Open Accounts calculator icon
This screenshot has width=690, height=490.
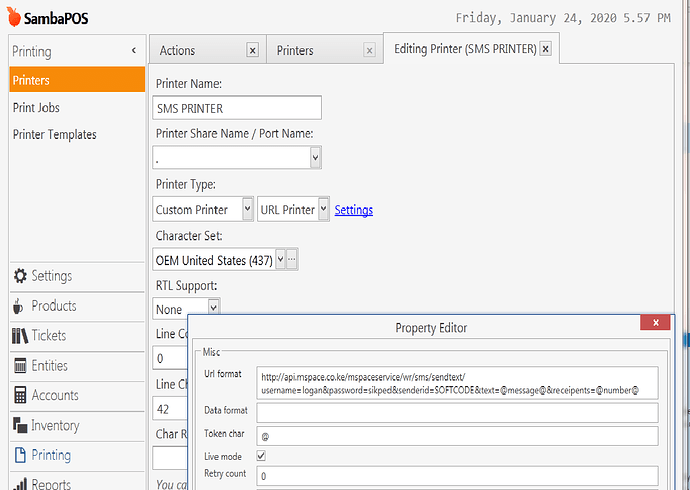point(20,395)
